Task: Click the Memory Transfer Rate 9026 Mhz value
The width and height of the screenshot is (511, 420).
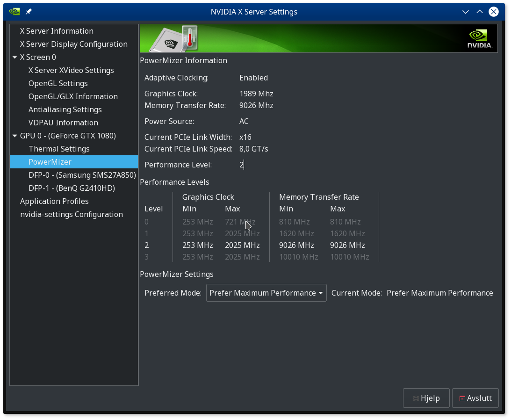Action: click(256, 105)
